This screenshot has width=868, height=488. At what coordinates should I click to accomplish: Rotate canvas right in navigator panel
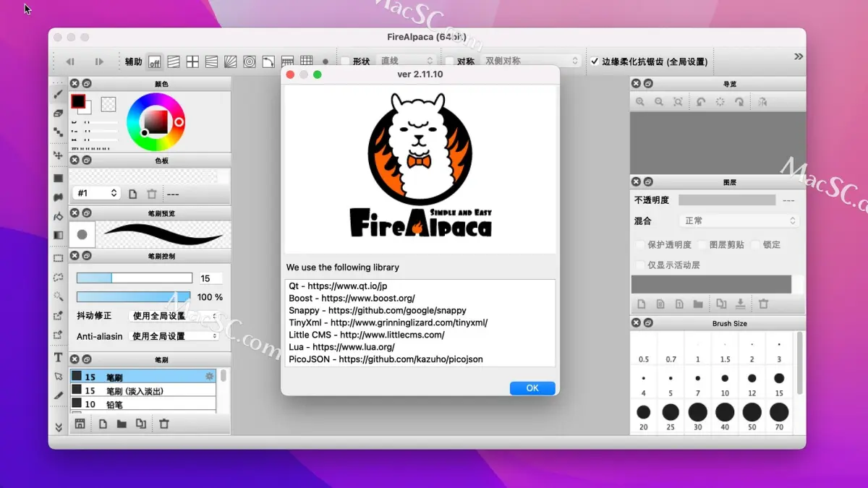[739, 102]
